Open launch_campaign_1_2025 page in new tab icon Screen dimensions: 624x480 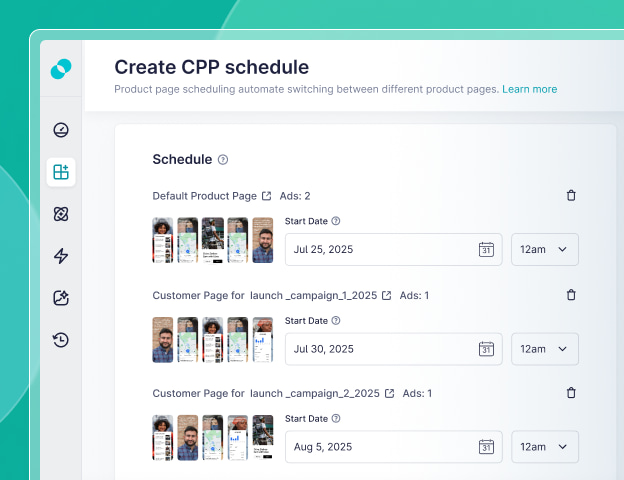coord(387,295)
